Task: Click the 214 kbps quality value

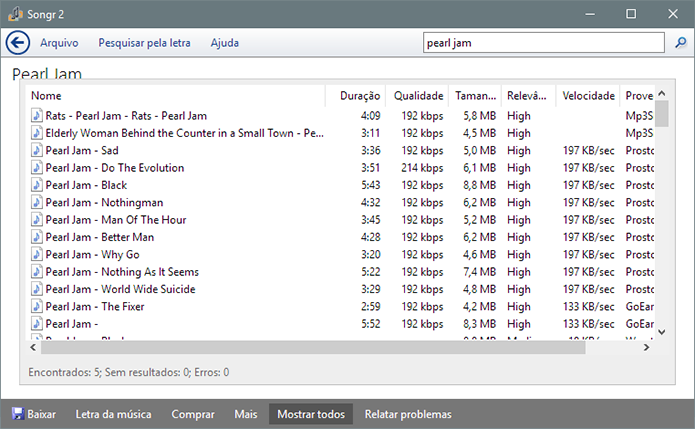Action: click(422, 168)
